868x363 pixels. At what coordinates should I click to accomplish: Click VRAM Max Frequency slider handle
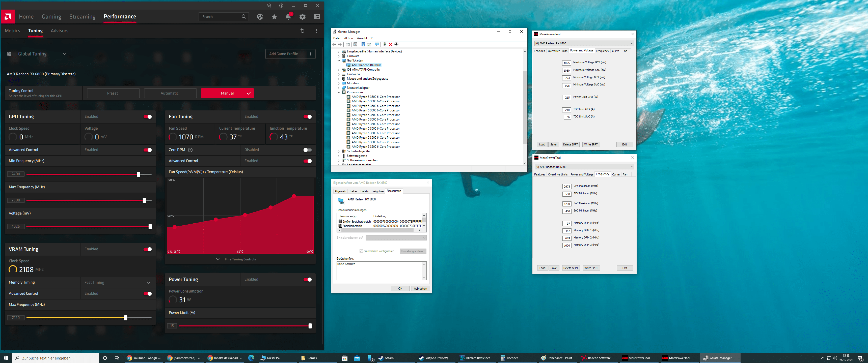pyautogui.click(x=126, y=318)
